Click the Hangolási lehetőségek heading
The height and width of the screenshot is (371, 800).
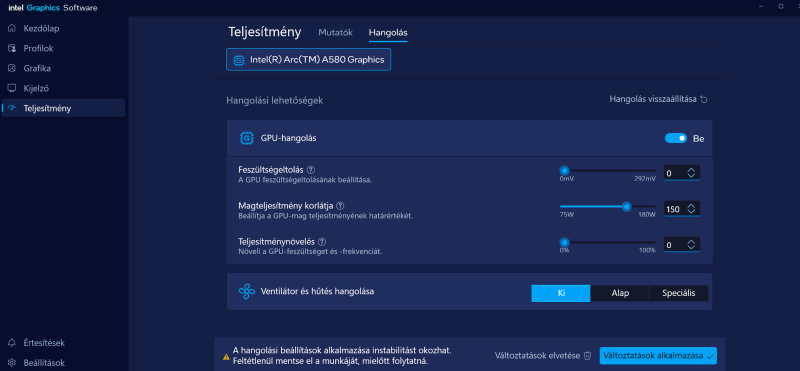274,101
